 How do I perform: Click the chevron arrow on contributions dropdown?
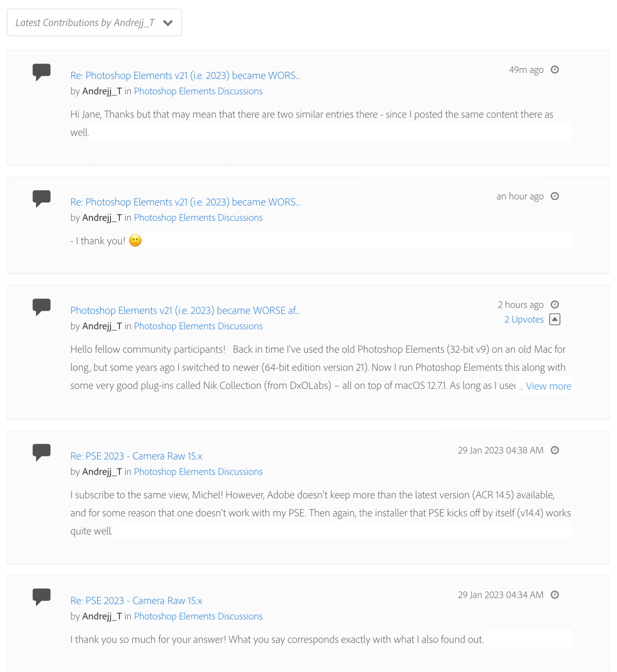168,23
